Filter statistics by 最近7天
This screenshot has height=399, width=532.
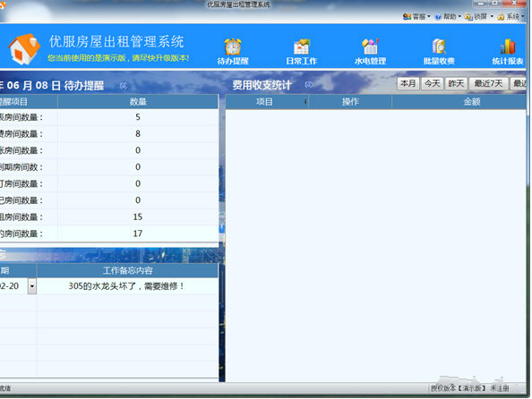pyautogui.click(x=488, y=83)
